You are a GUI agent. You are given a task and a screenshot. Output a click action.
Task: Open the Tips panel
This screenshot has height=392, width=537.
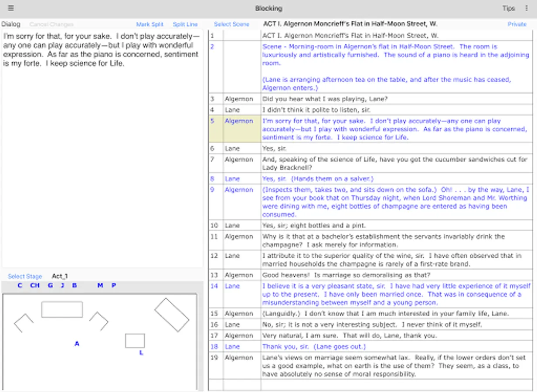click(x=508, y=8)
